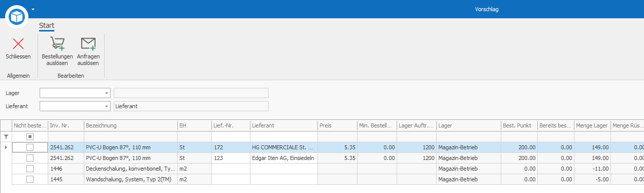Viewport: 644px width, 193px height.
Task: Click the Lieferant filter row cell
Action: [283, 137]
